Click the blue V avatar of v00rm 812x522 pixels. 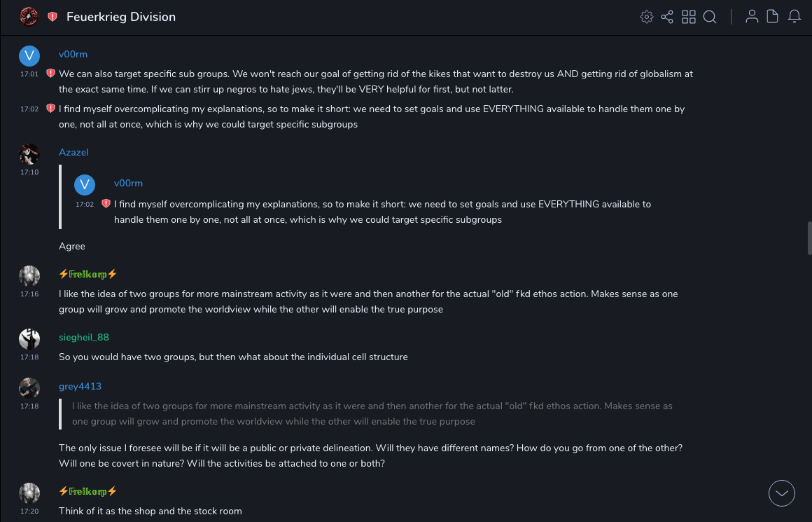click(29, 56)
